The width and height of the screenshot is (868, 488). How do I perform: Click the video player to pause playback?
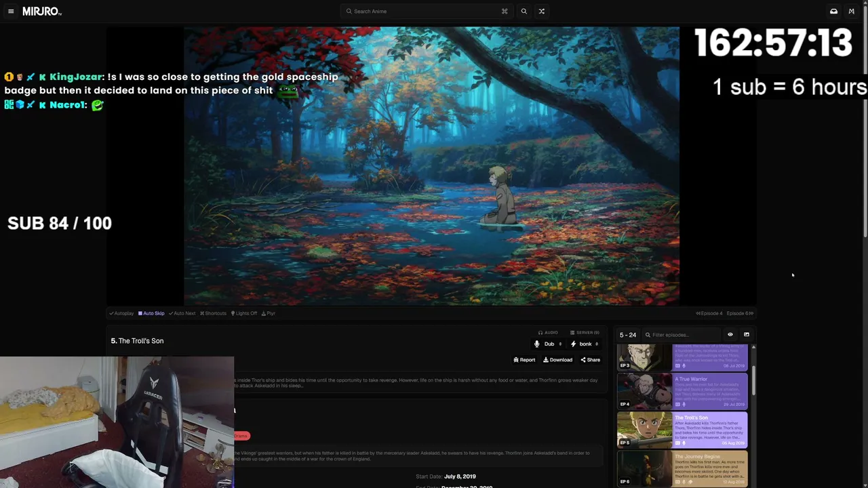[x=431, y=166]
